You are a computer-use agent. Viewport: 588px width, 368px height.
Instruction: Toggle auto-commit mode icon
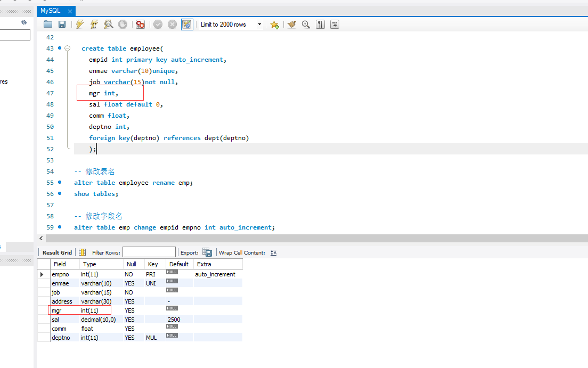point(187,24)
